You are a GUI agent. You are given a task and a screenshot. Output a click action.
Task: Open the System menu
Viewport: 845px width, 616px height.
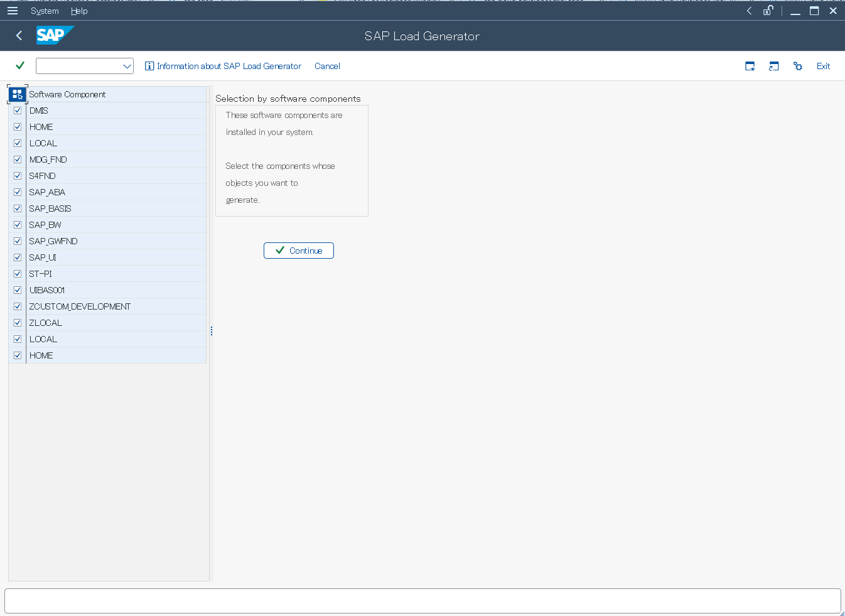point(45,11)
